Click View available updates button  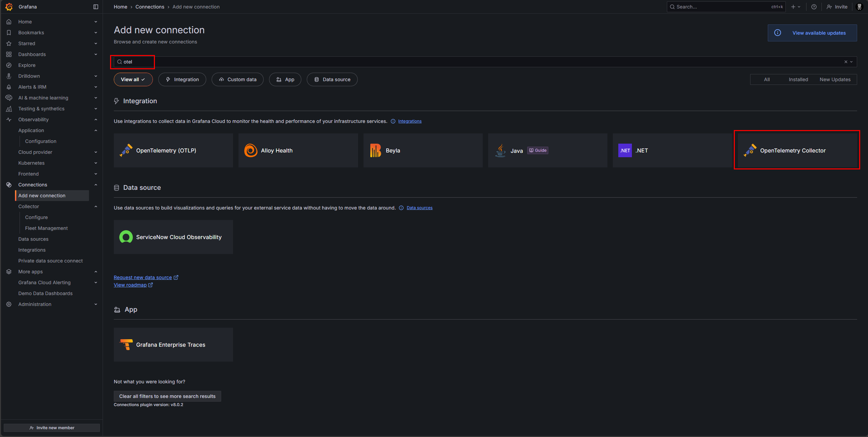tap(812, 33)
